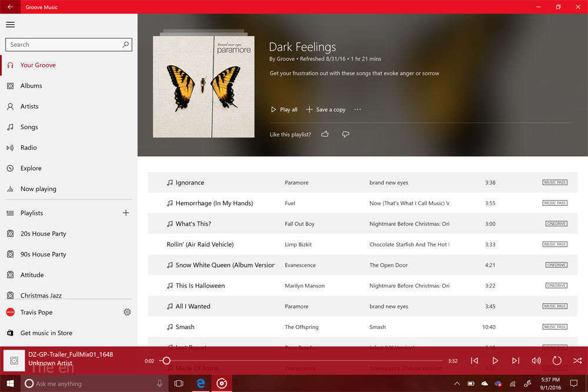Open Windows Start menu
This screenshot has height=392, width=588.
click(x=10, y=383)
